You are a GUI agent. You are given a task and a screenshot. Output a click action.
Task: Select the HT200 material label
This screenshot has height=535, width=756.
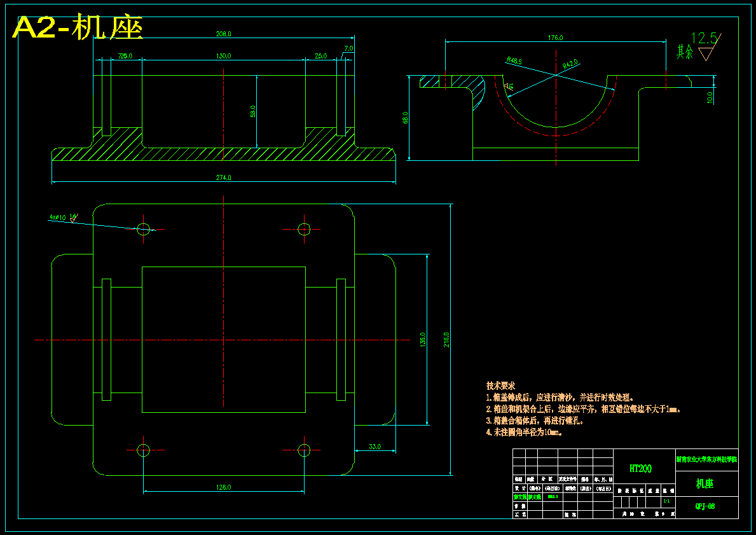[x=640, y=468]
